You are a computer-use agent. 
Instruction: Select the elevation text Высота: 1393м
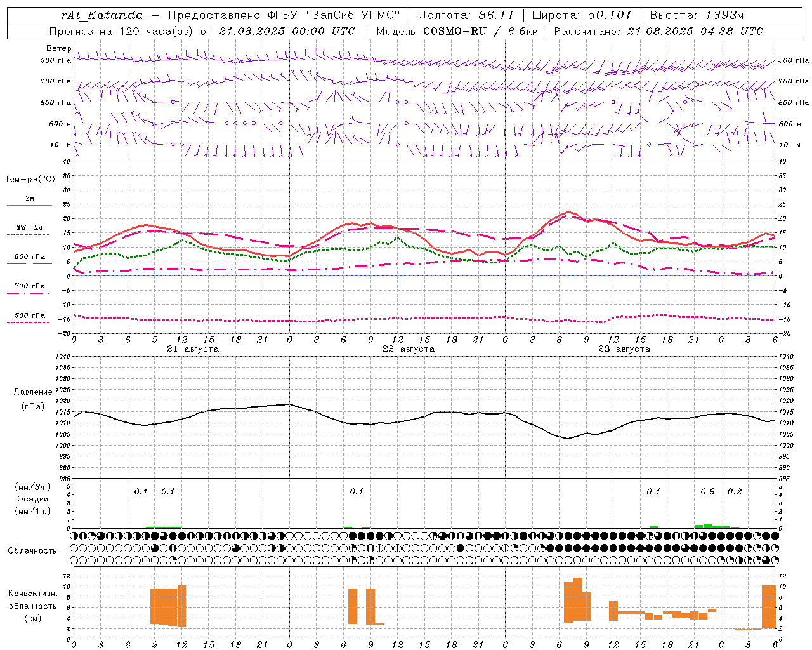[697, 15]
